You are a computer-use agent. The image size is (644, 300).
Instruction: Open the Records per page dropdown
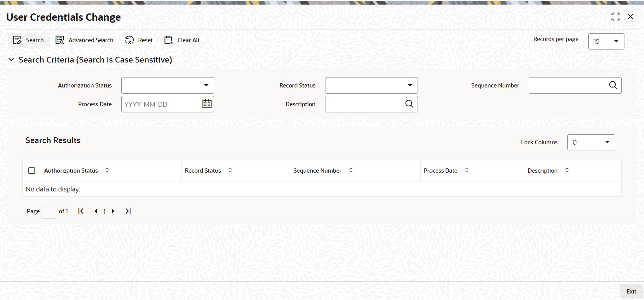click(606, 41)
